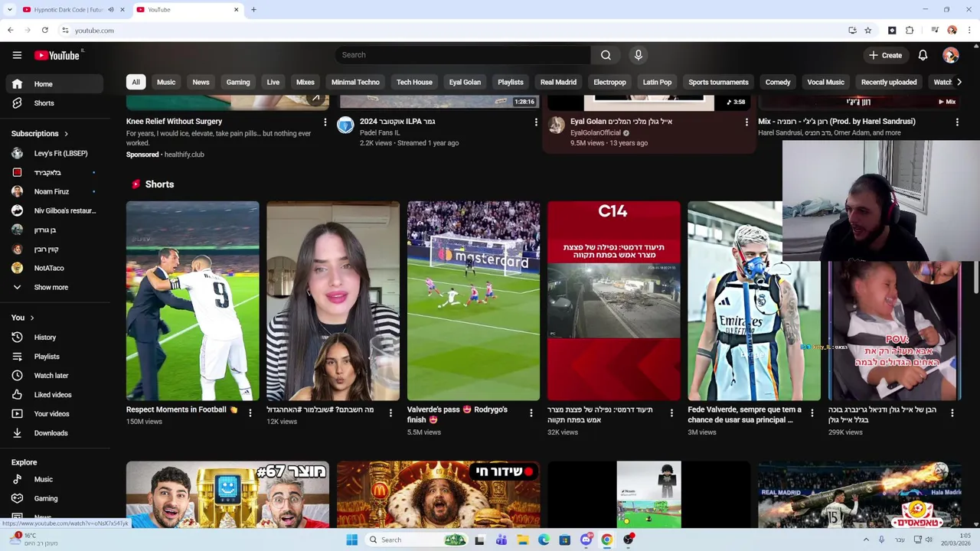The height and width of the screenshot is (551, 980).
Task: Open options for Respect Moments in Football short
Action: point(250,413)
